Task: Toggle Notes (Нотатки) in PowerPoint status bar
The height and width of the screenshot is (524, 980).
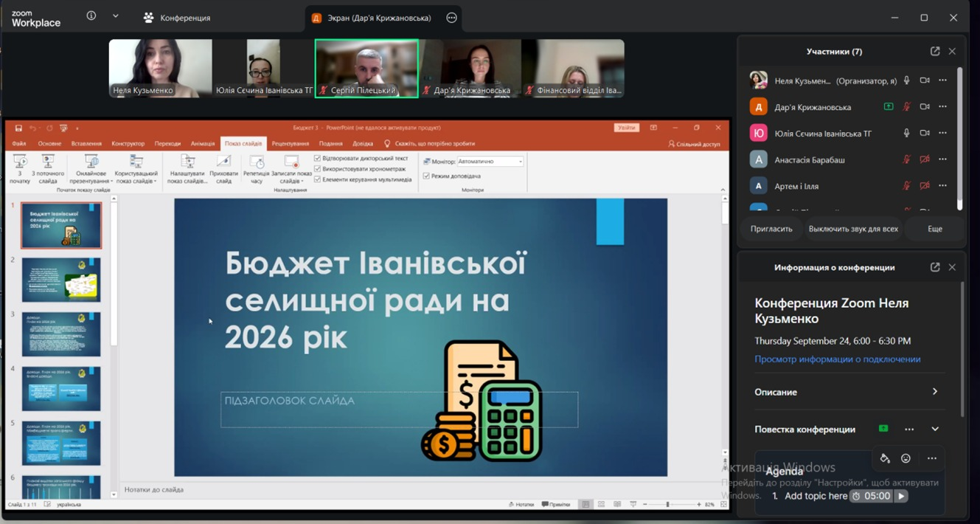Action: pos(521,505)
